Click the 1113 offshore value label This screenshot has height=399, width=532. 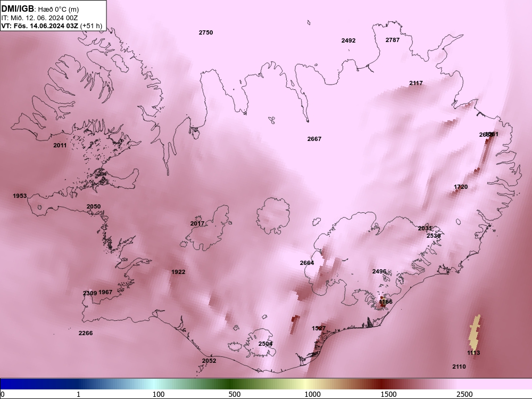click(473, 353)
